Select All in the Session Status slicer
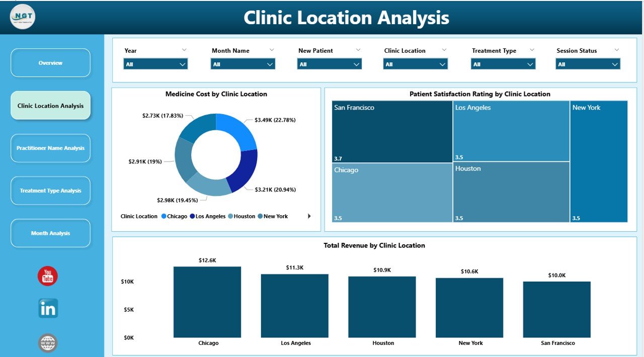Viewport: 644px width, 357px height. [x=587, y=64]
